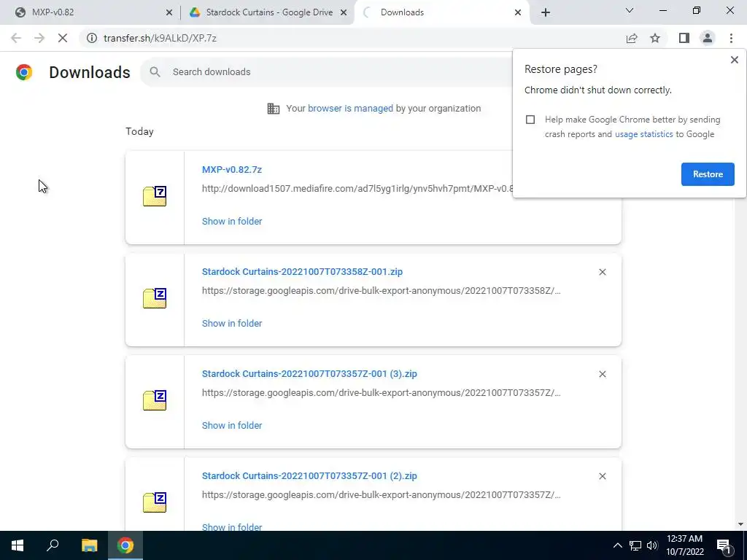Remove 073357Z-001 (2).zip from the list
The height and width of the screenshot is (560, 747).
pos(602,476)
